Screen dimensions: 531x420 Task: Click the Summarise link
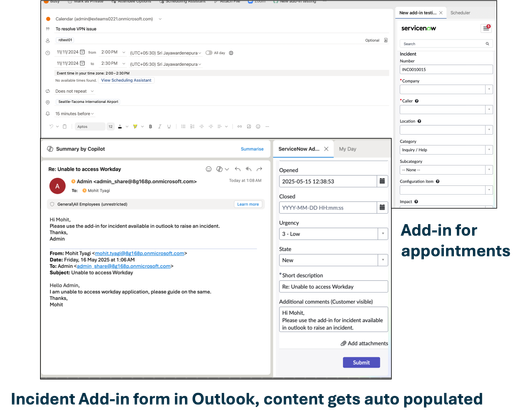tap(252, 149)
